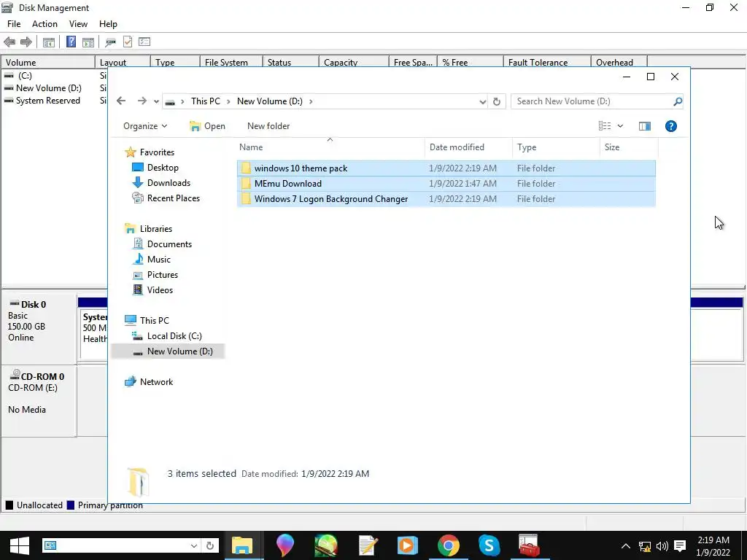Open the Organize dropdown menu
The image size is (747, 560).
[x=145, y=126]
